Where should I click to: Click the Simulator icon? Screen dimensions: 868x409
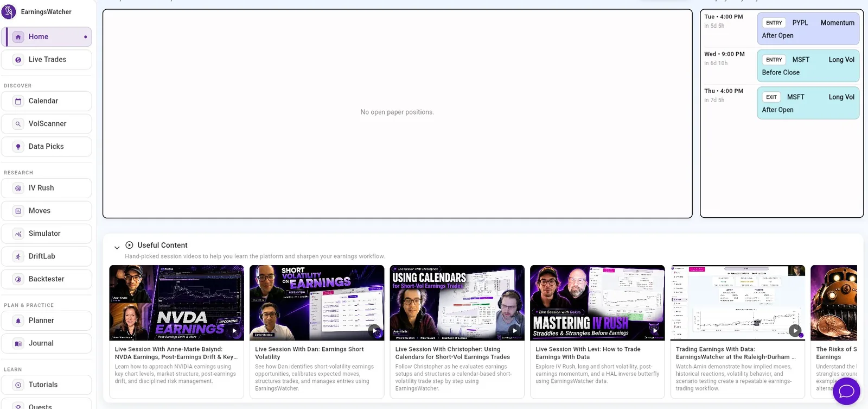(18, 234)
